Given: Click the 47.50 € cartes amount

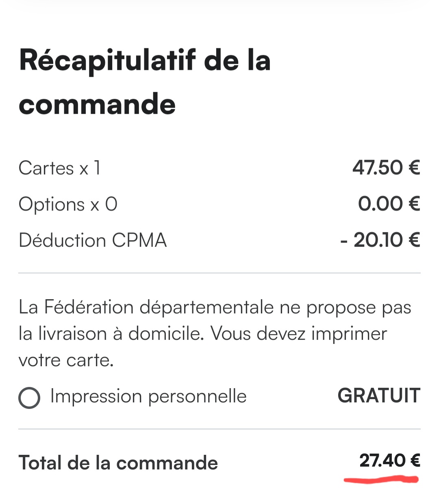Looking at the screenshot, I should 386,167.
